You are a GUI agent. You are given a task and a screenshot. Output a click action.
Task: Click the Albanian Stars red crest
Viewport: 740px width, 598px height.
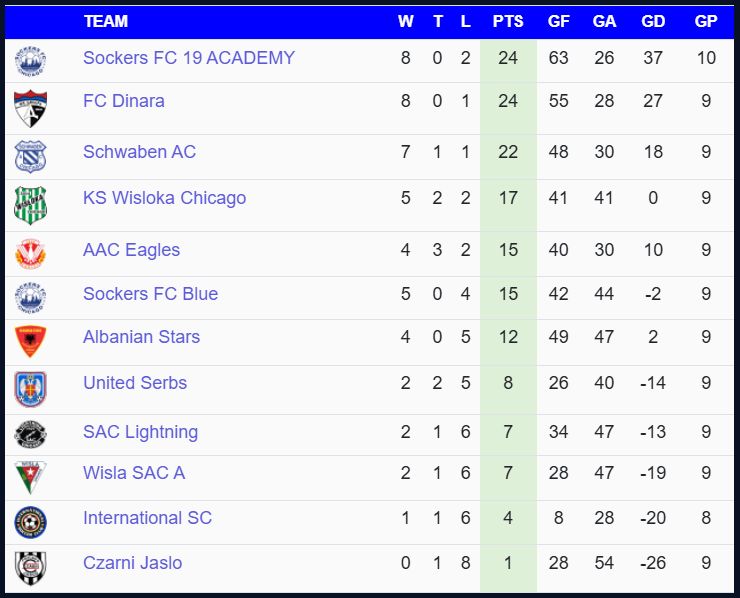(30, 342)
